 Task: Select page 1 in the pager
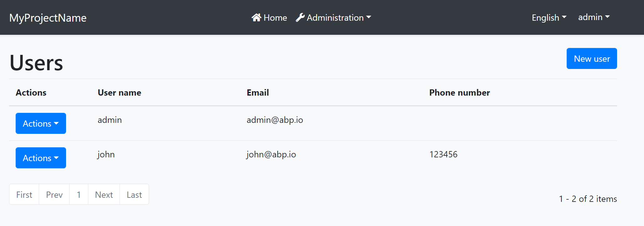[x=79, y=194]
